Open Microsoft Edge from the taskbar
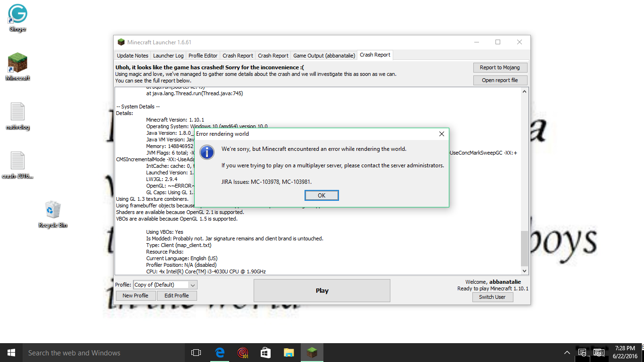Viewport: 644px width, 362px height. (219, 353)
